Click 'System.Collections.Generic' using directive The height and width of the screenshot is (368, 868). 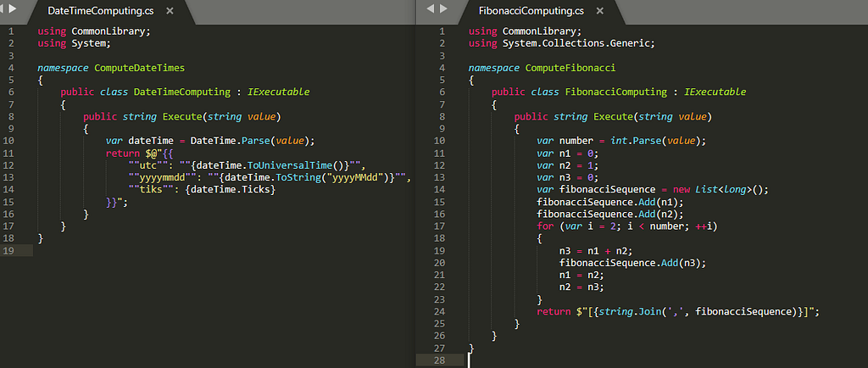point(576,43)
